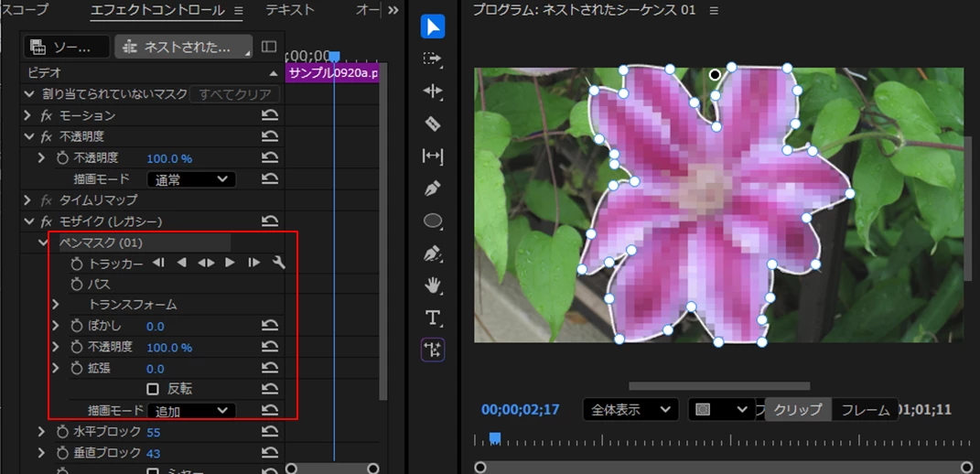Open the Program monitor panel menu

[715, 11]
